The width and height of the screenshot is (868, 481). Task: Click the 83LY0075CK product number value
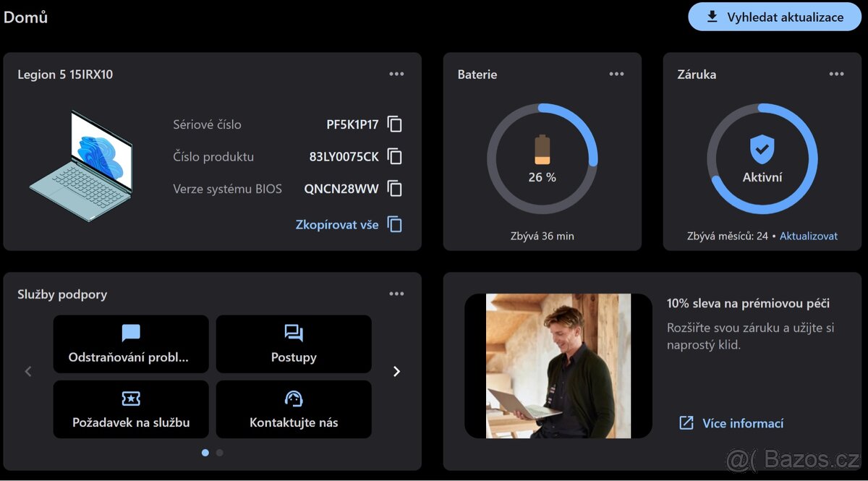point(344,156)
